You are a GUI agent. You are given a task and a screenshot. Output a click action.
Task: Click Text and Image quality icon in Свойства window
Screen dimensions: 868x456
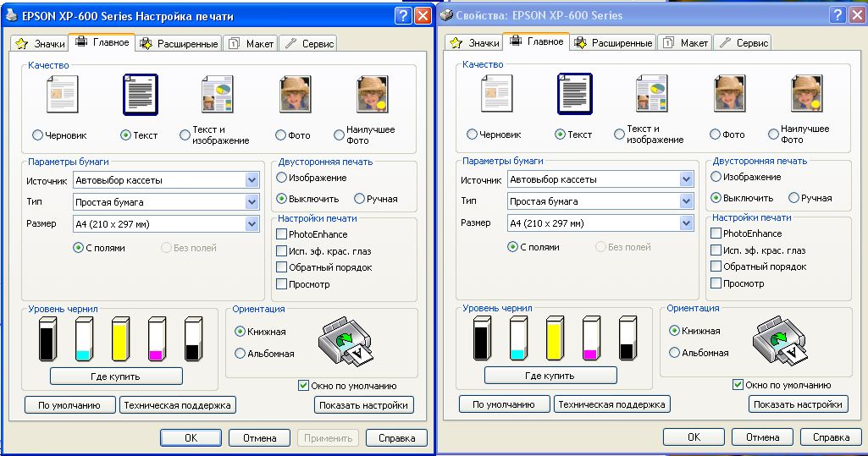(x=651, y=94)
